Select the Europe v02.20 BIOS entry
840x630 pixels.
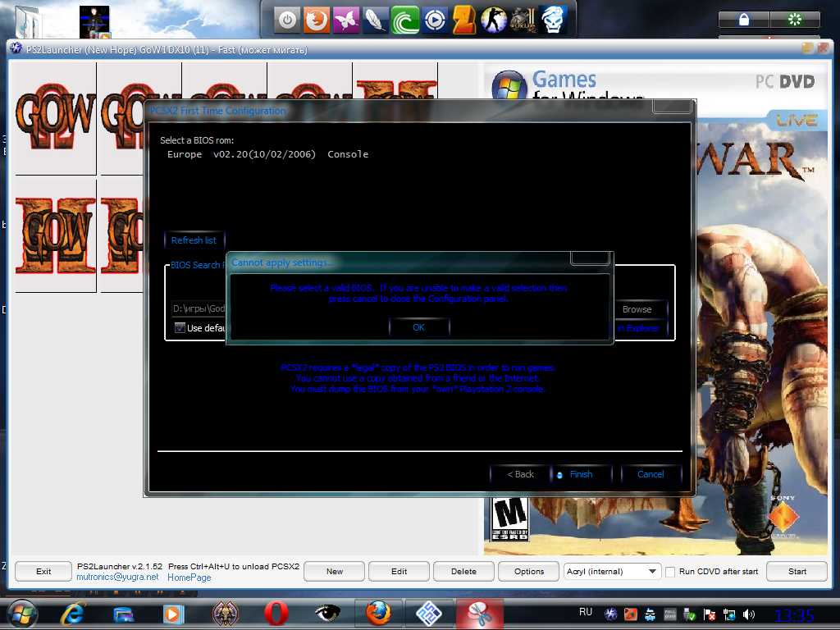(268, 154)
